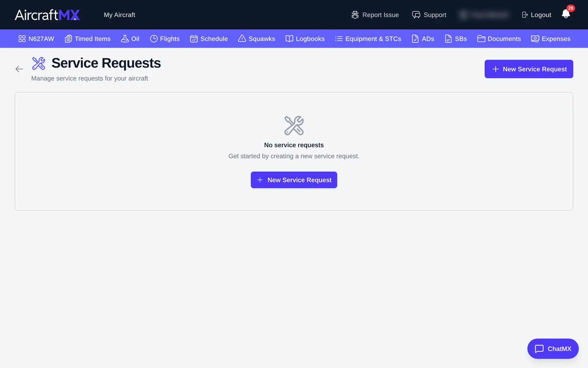
Task: Open the ChatMX assistant
Action: pos(553,348)
